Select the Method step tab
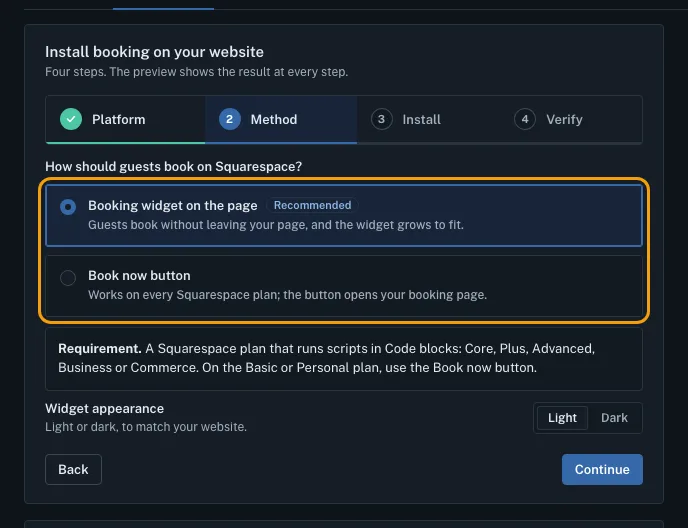Viewport: 688px width, 528px height. pyautogui.click(x=281, y=119)
